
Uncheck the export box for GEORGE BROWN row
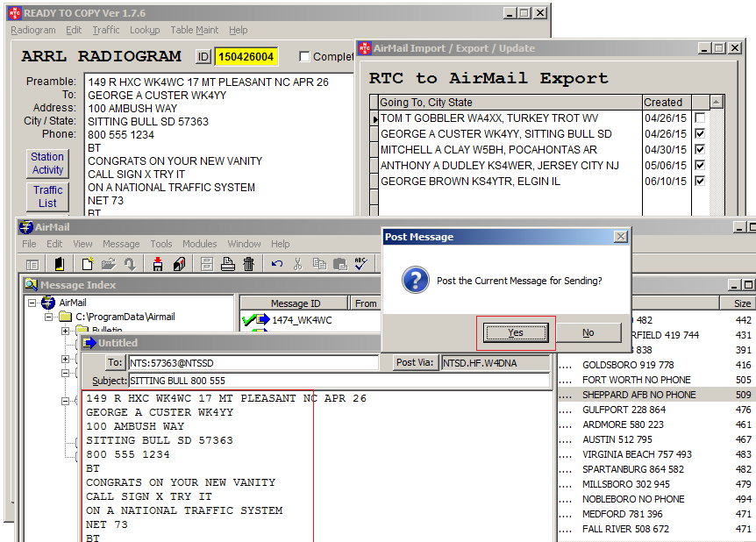pyautogui.click(x=700, y=181)
